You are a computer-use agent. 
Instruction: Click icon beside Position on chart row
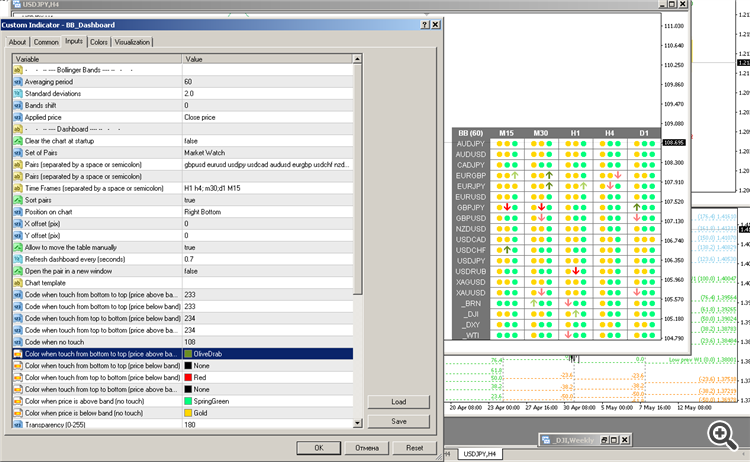(x=18, y=212)
